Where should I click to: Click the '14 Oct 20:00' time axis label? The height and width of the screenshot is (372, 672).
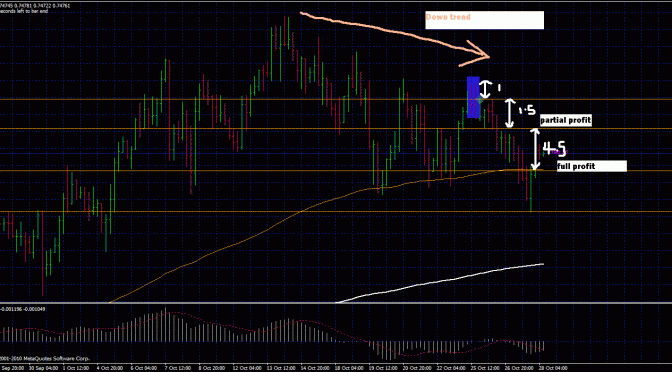point(314,368)
